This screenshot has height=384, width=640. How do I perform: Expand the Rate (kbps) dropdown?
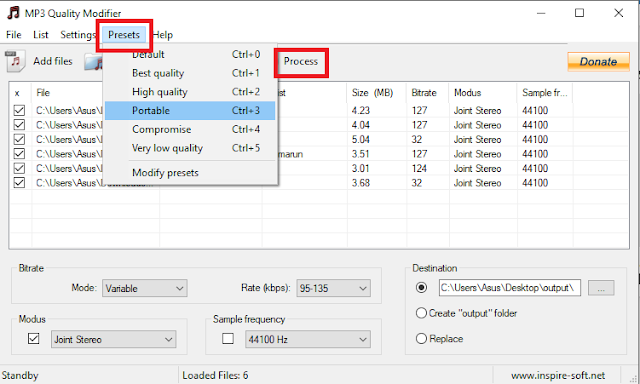[333, 288]
